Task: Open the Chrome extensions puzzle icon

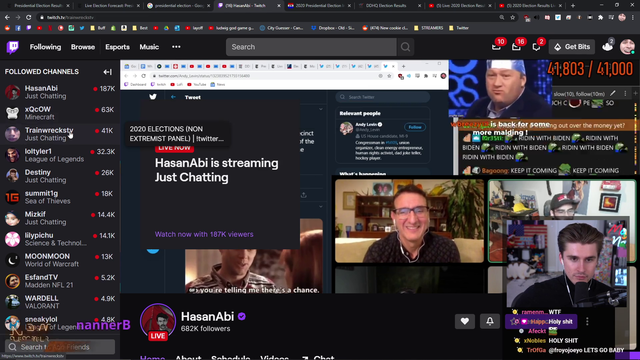Action: 600,18
